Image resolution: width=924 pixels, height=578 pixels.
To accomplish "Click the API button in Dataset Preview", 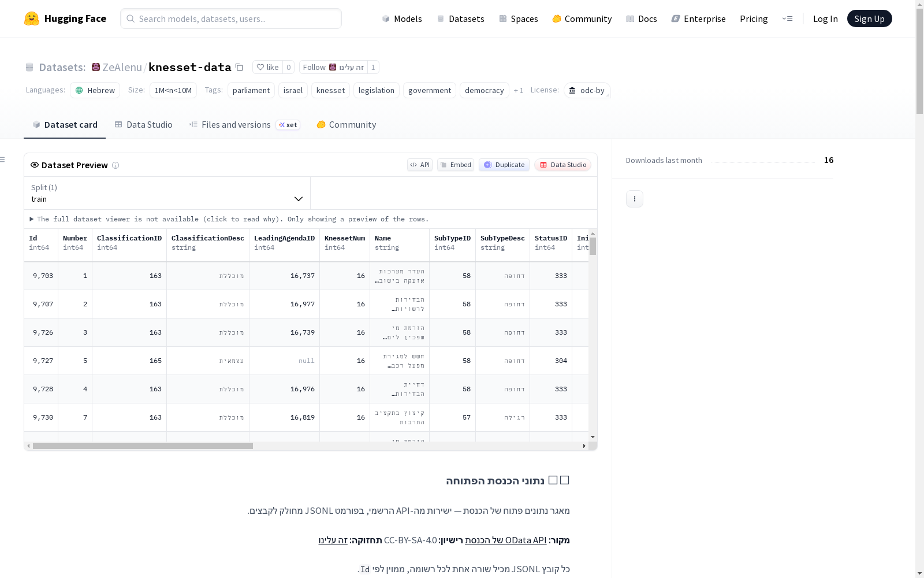I will (x=420, y=165).
